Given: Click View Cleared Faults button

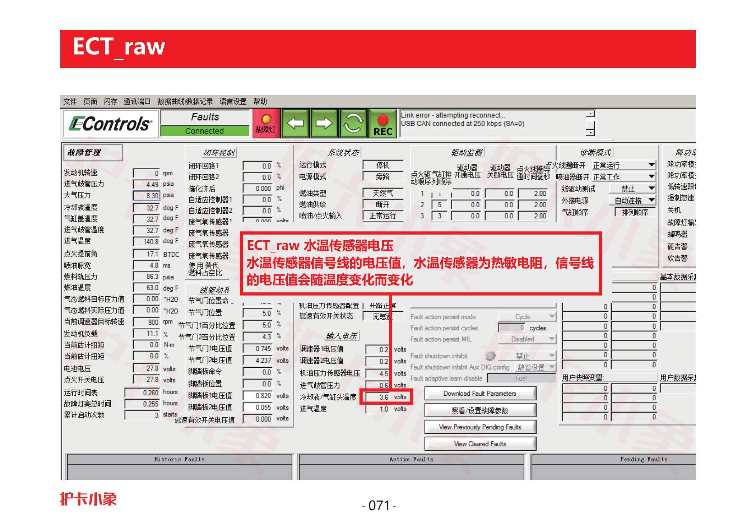Looking at the screenshot, I should click(480, 444).
